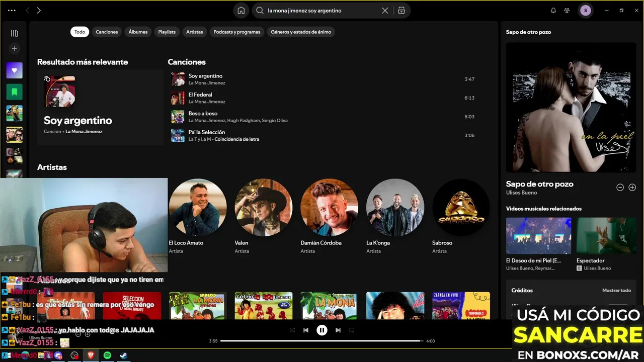
Task: Filter results by Artistas
Action: 195,32
